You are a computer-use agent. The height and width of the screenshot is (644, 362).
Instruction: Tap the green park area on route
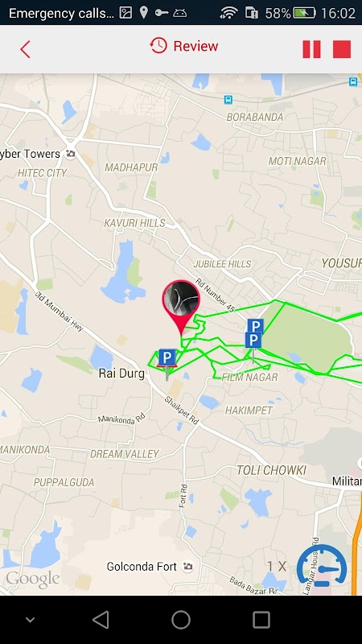pos(308,336)
